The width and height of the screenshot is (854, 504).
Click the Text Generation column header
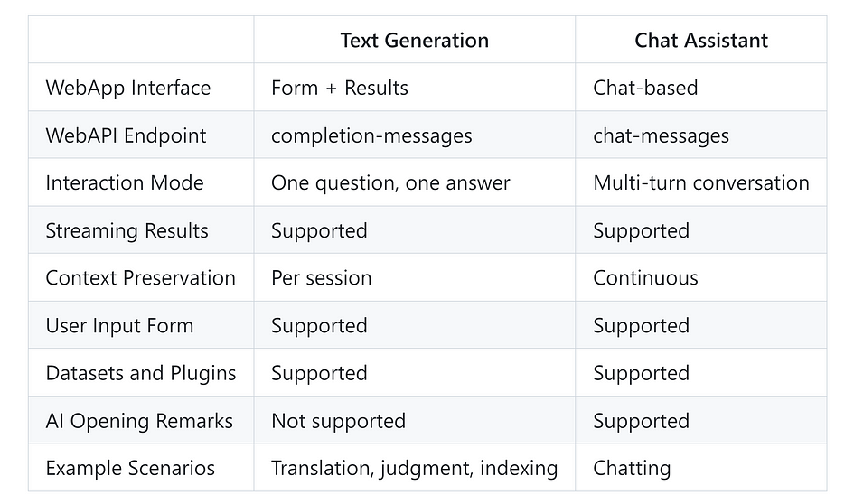tap(415, 41)
